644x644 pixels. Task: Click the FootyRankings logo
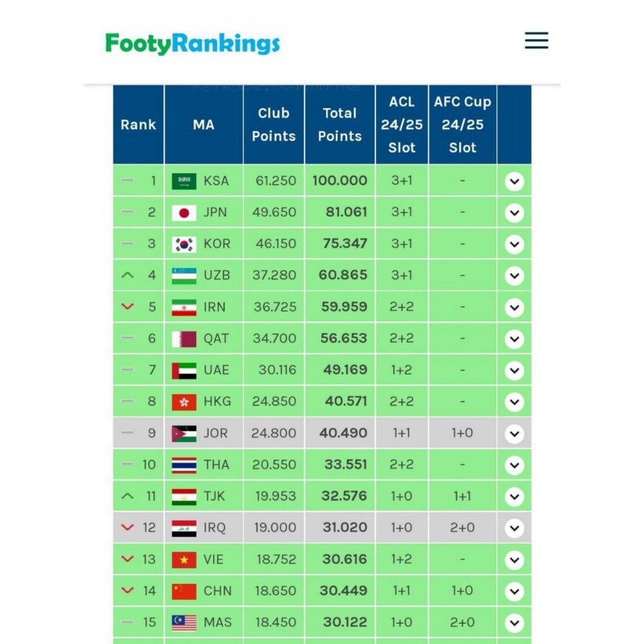[193, 44]
